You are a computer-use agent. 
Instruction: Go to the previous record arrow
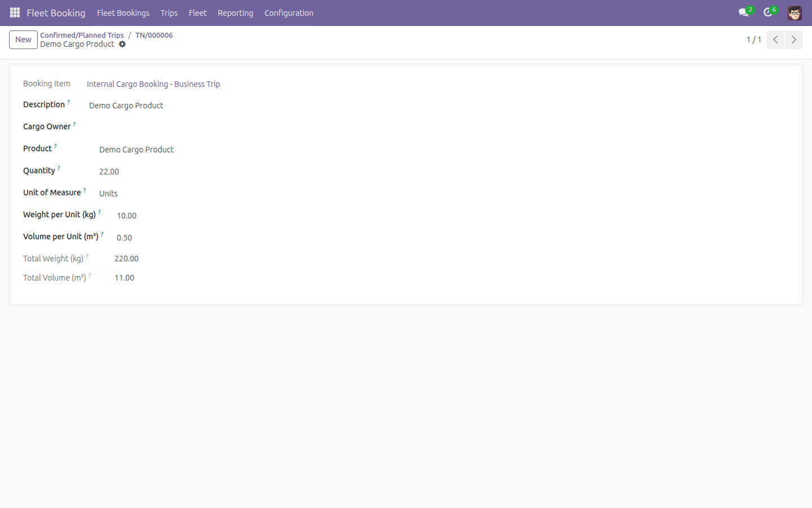775,40
